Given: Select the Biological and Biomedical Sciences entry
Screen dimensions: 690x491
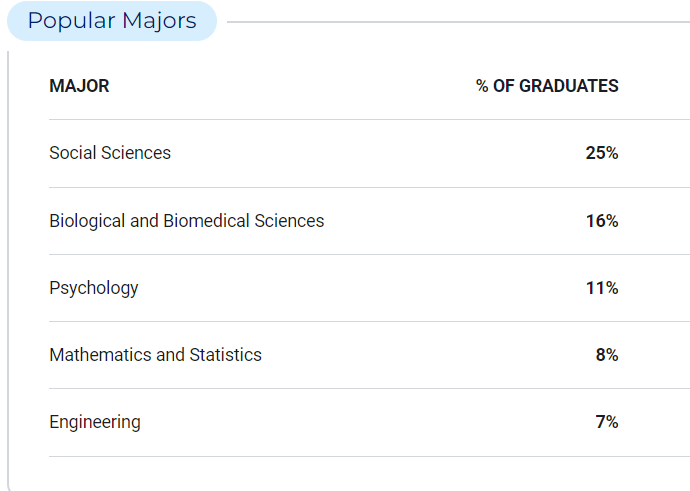Looking at the screenshot, I should (187, 221).
